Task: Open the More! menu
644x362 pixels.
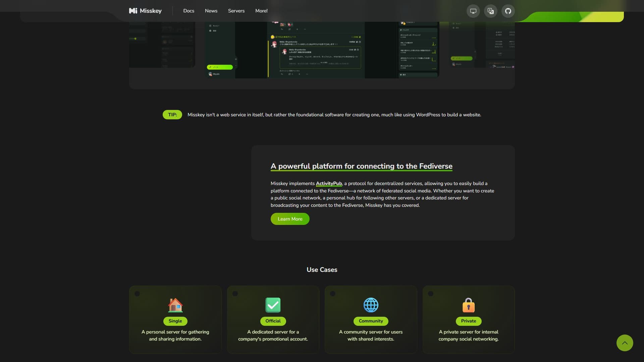Action: 261,11
